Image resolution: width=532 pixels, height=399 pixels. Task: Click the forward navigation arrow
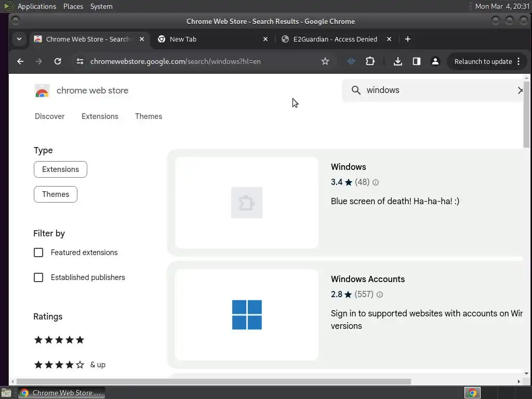(x=38, y=61)
